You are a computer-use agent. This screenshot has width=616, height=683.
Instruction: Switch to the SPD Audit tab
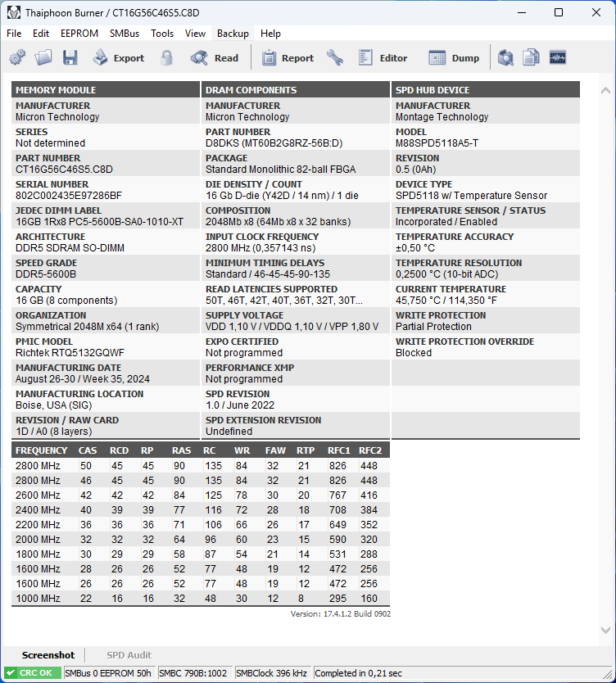click(x=129, y=655)
